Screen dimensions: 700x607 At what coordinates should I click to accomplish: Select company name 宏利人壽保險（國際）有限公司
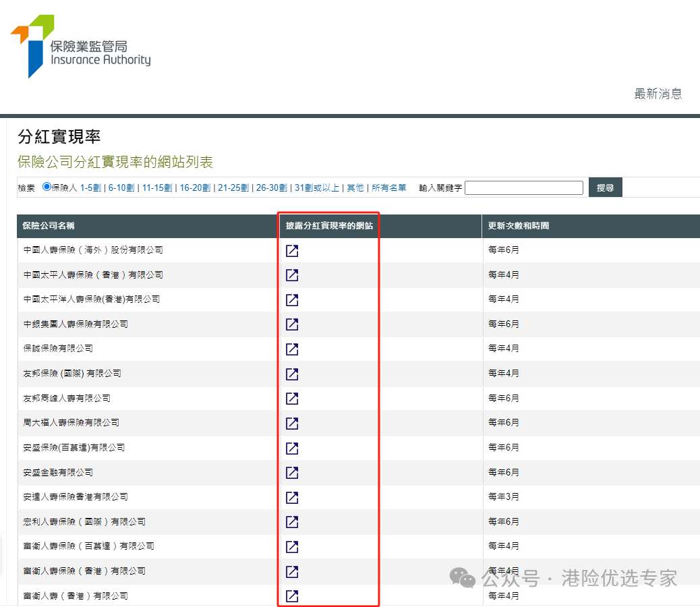pyautogui.click(x=84, y=522)
